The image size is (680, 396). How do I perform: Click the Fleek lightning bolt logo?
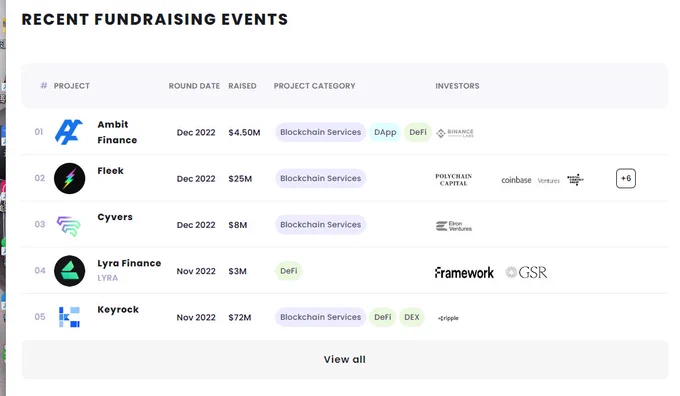pyautogui.click(x=69, y=178)
